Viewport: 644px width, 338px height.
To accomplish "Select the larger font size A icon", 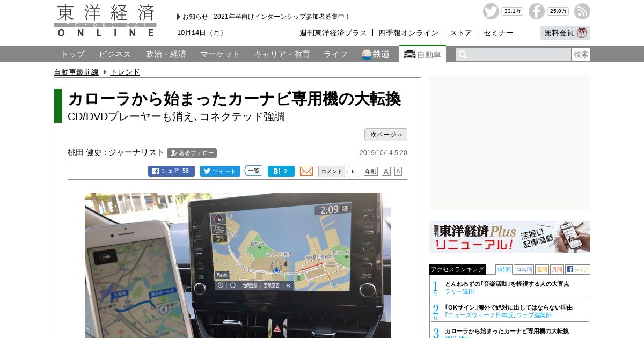I will tap(386, 171).
